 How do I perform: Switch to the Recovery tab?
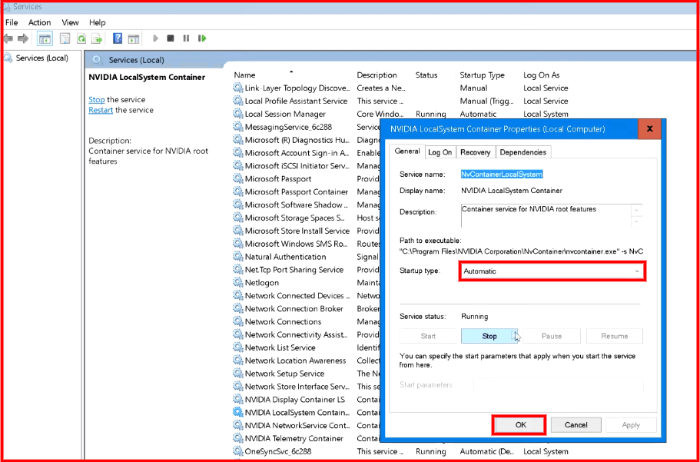pos(475,152)
